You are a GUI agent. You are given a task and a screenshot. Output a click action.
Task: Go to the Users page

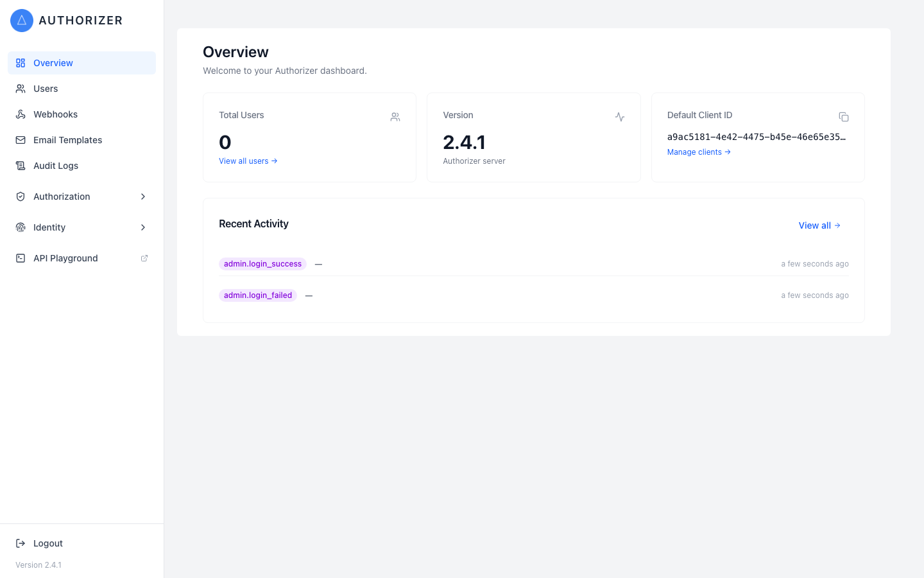81,89
